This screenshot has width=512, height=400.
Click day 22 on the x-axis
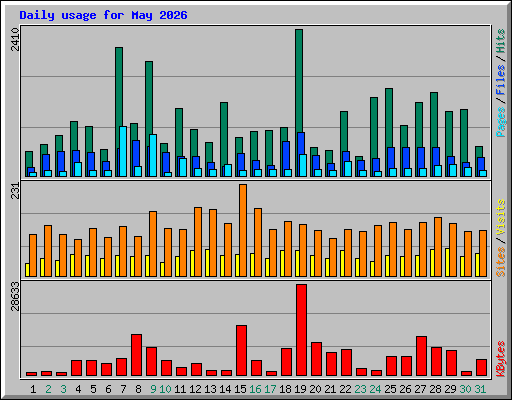(345, 389)
